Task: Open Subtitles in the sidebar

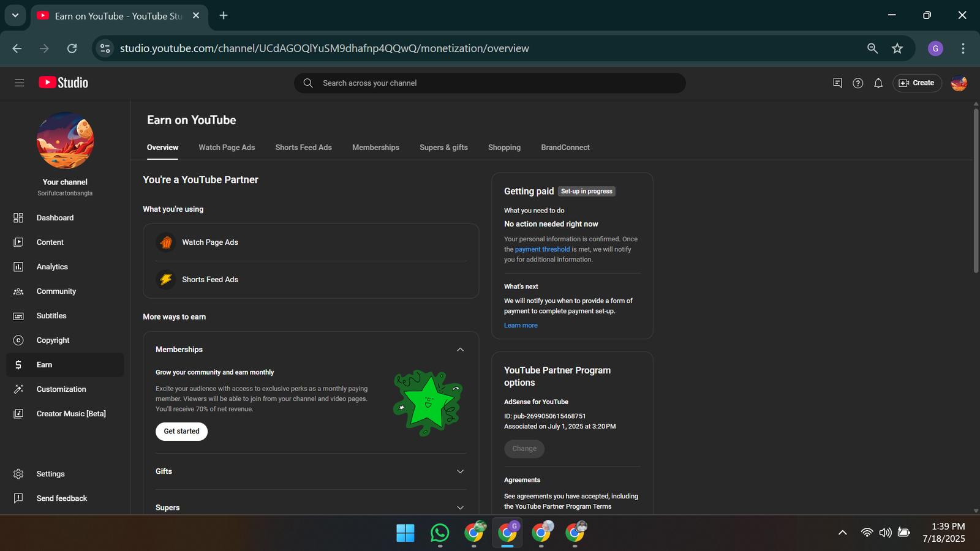Action: click(x=65, y=316)
